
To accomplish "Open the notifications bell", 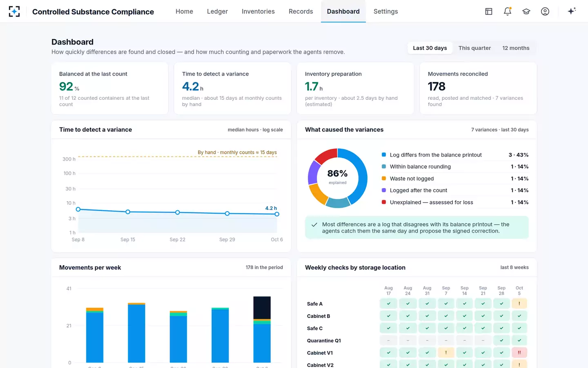I will click(x=508, y=11).
